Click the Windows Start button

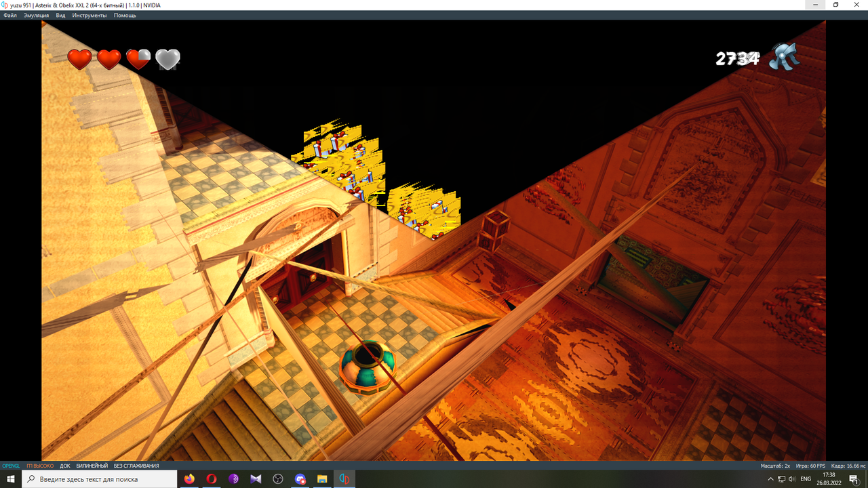11,479
